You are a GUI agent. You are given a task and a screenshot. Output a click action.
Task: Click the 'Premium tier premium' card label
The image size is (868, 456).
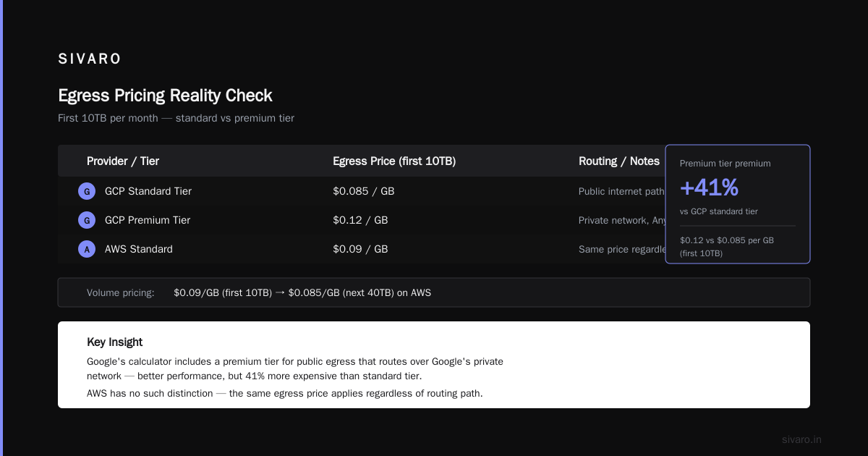[x=725, y=164]
